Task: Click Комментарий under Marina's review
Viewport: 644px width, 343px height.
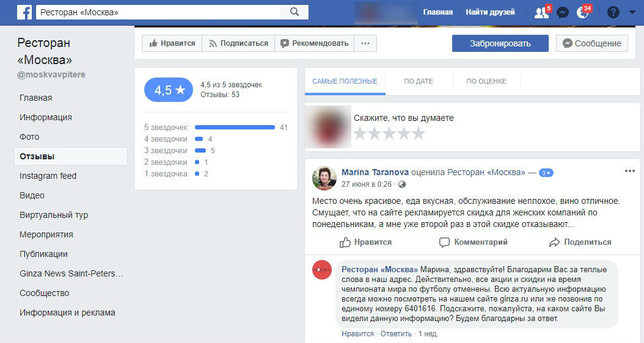Action: coord(473,242)
